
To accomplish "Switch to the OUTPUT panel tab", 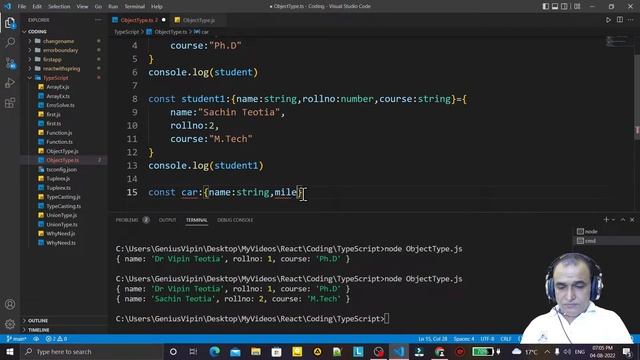I will pyautogui.click(x=167, y=220).
